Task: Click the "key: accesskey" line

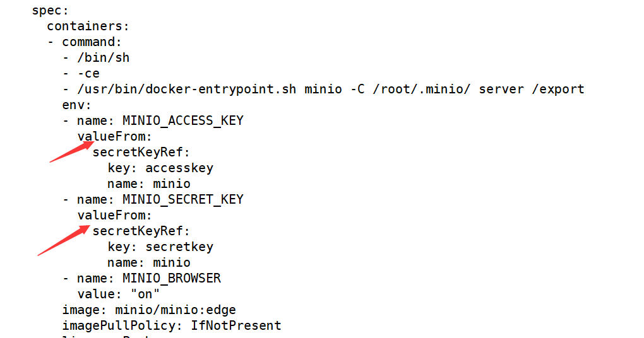Action: [x=160, y=168]
